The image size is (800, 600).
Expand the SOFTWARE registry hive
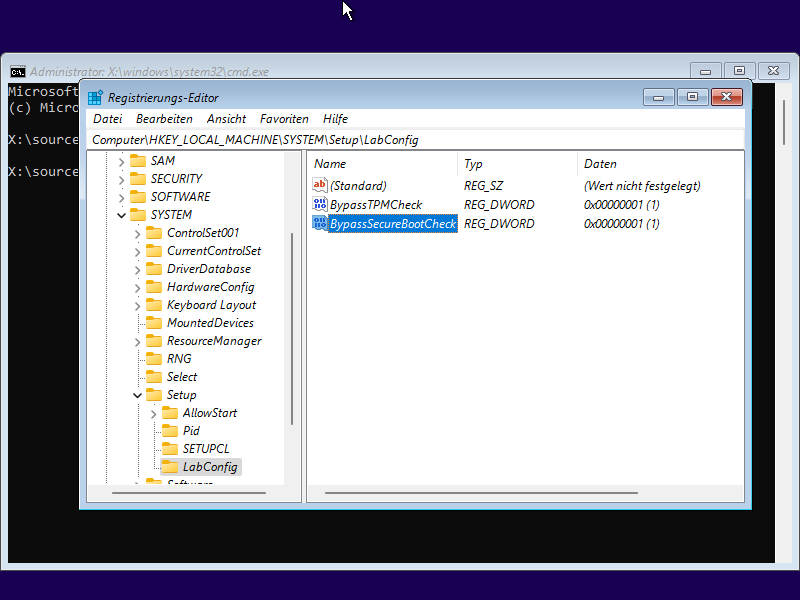click(122, 197)
